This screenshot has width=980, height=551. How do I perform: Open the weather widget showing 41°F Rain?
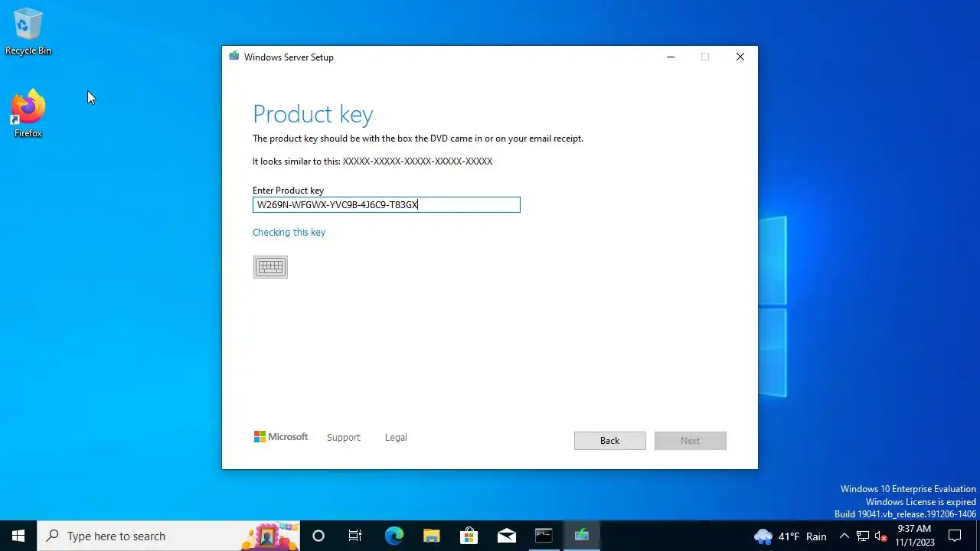point(790,536)
